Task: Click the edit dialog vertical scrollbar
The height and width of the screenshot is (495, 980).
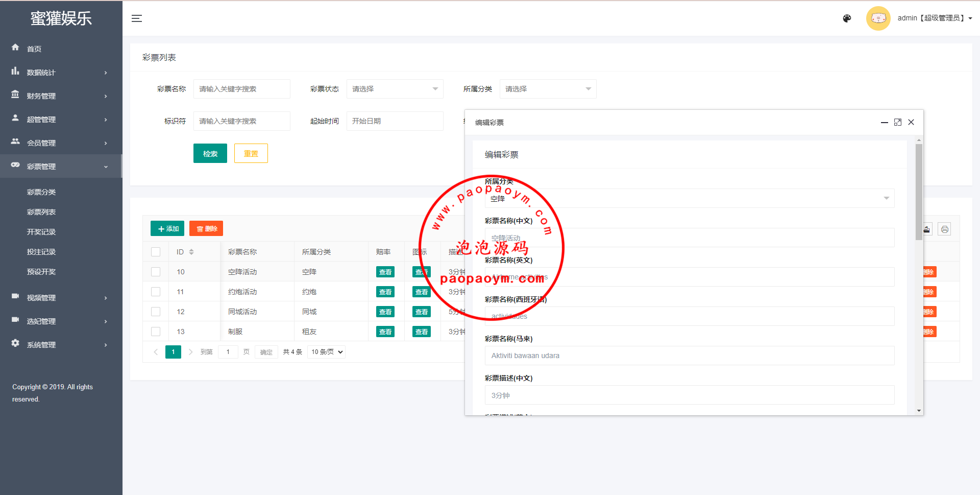Action: 919,192
